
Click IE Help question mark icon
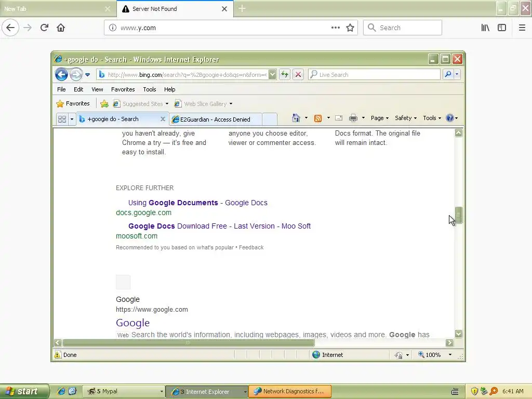coord(450,118)
